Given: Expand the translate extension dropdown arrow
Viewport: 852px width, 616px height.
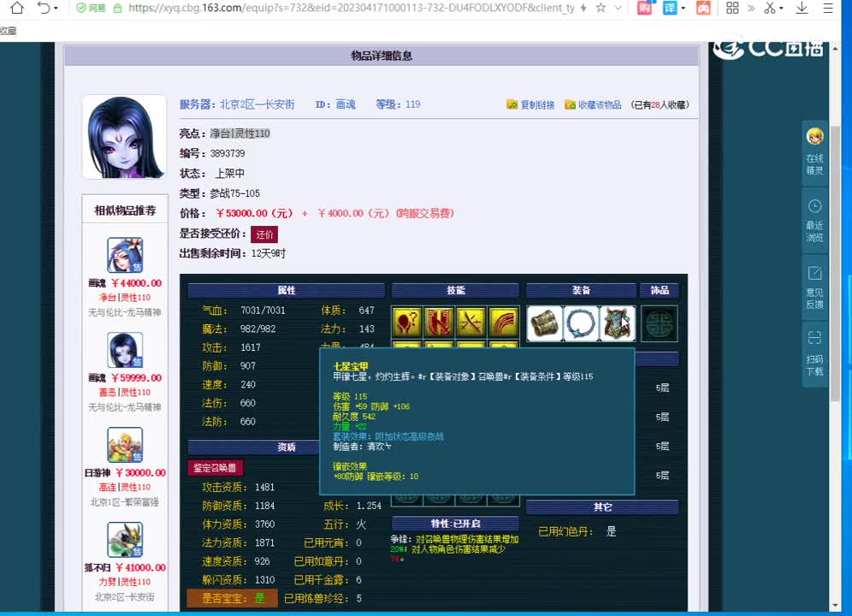Looking at the screenshot, I should tap(683, 9).
